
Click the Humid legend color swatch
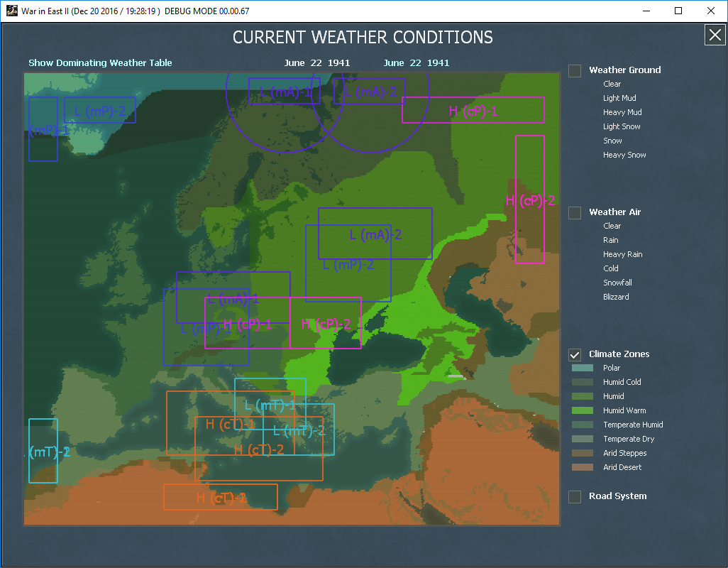pos(583,396)
